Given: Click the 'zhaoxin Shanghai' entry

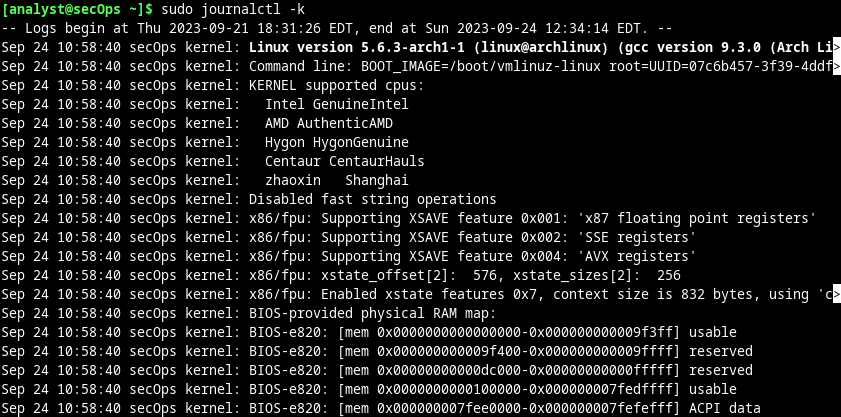Looking at the screenshot, I should point(336,180).
